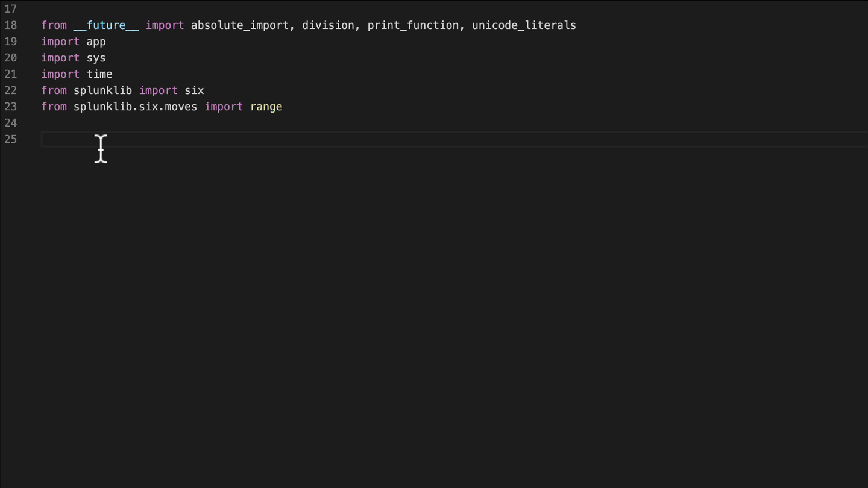Click the import keyword on line 23
868x488 pixels.
coord(224,107)
